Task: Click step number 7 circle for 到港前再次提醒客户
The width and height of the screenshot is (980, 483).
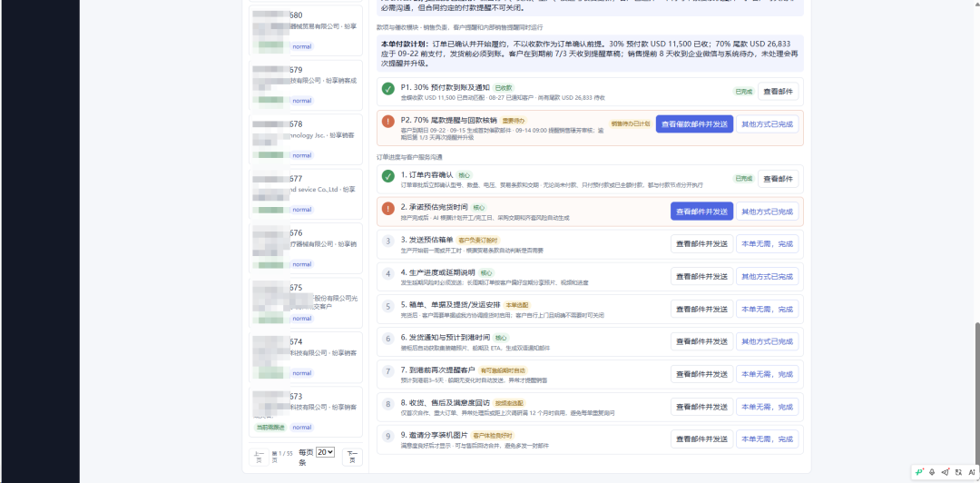Action: [x=388, y=371]
